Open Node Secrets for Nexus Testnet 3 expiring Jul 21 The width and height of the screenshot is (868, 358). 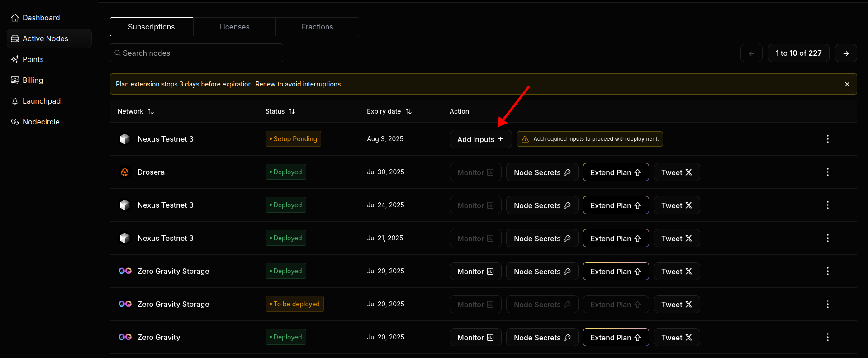pos(542,238)
